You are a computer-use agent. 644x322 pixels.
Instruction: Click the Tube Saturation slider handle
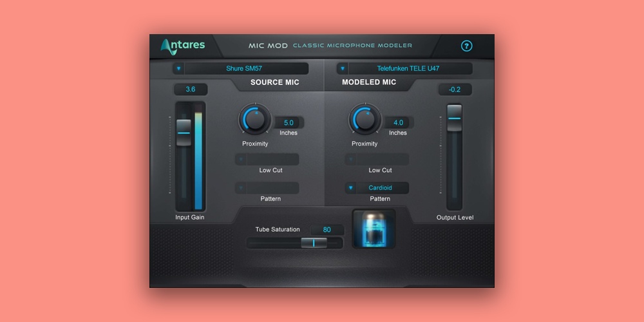pos(314,243)
